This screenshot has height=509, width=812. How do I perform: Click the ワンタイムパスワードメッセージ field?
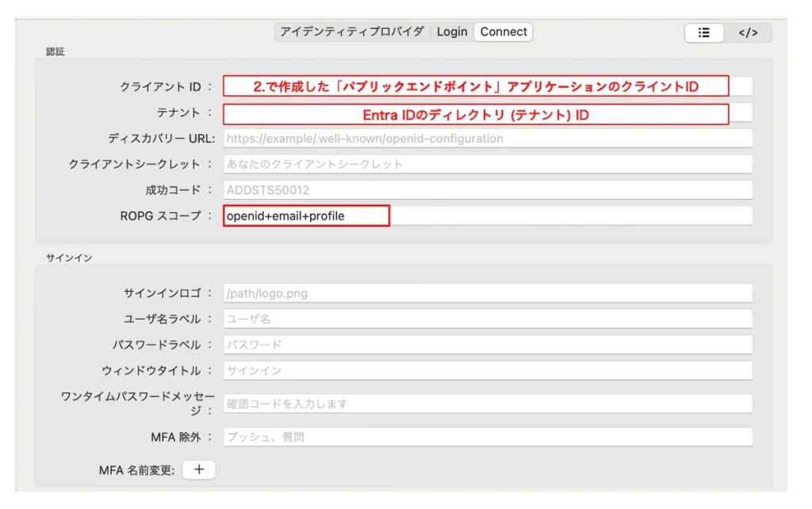(x=487, y=404)
